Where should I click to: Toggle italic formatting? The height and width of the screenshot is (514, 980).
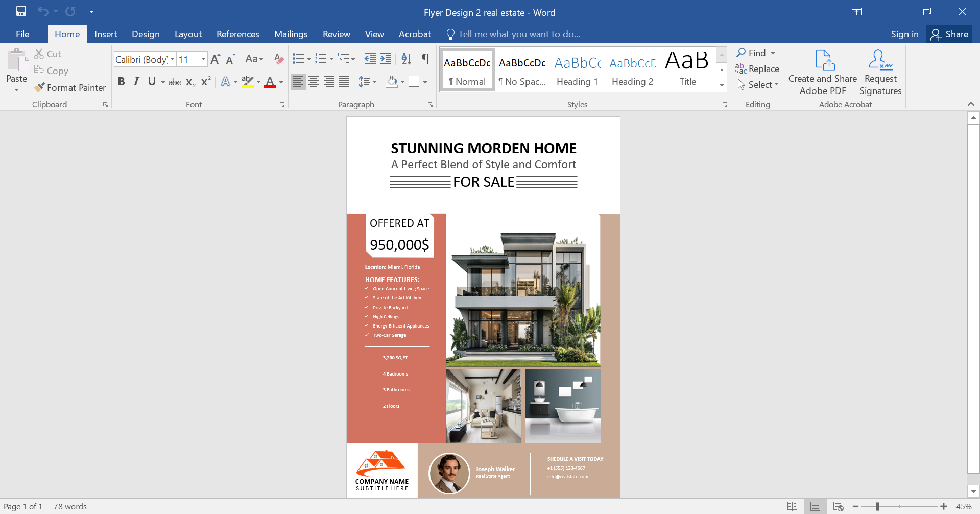coord(136,82)
